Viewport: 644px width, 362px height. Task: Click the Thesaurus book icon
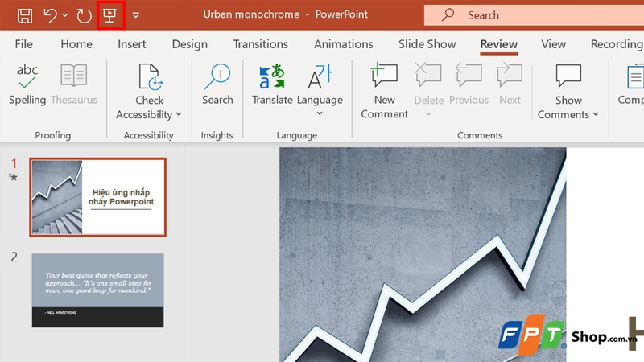74,76
